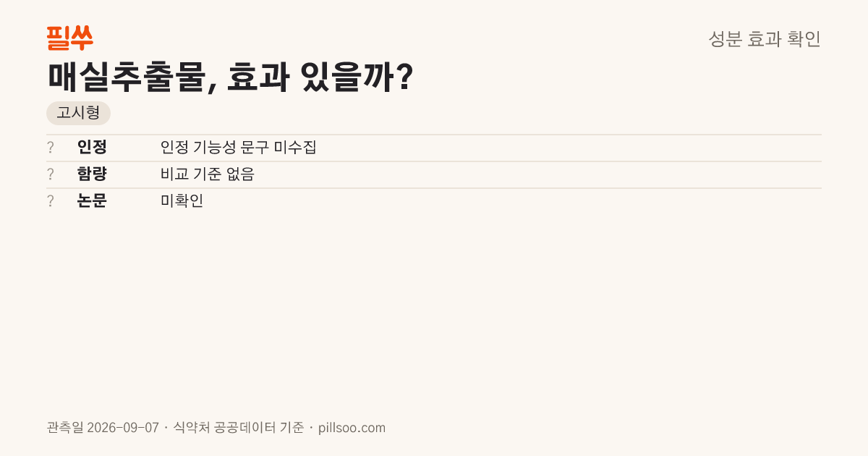
Task: Click the 관측일 word in footer
Action: click(x=64, y=428)
